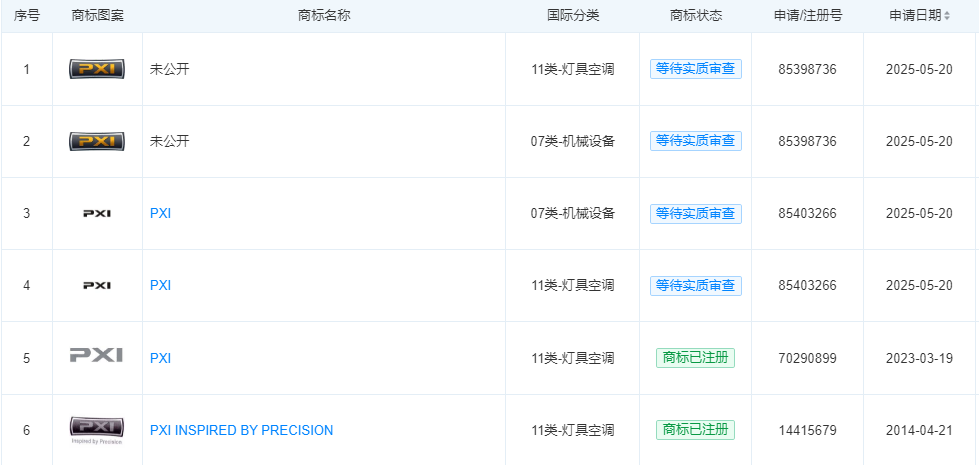View the gray PXI logo in row 5
This screenshot has width=979, height=465.
click(x=97, y=357)
